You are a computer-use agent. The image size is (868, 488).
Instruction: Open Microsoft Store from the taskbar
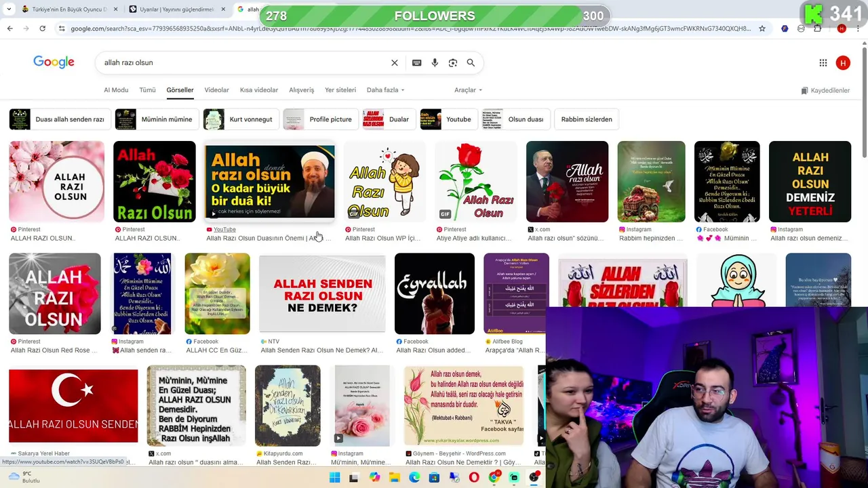click(x=434, y=478)
